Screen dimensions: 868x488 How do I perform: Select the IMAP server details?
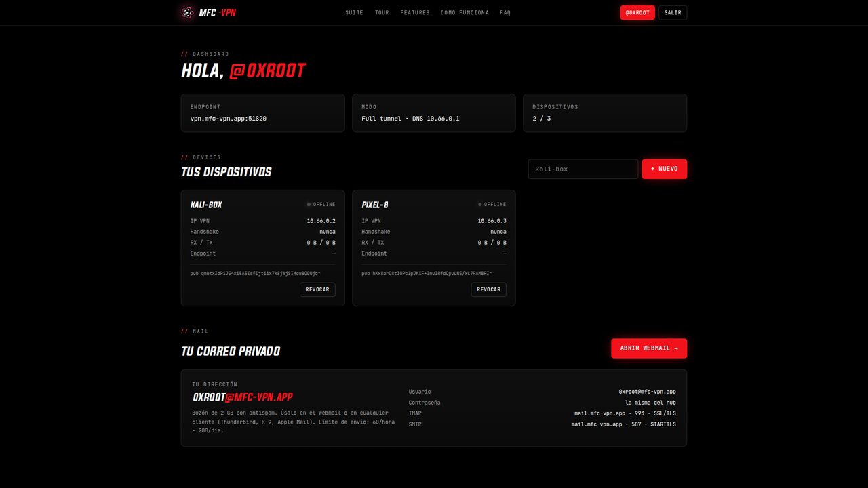[625, 413]
